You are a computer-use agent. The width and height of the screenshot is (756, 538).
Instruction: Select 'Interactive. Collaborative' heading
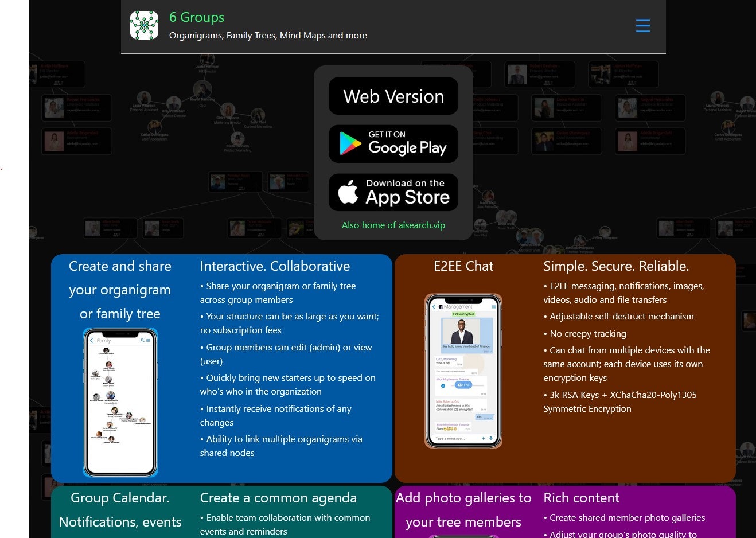coord(275,266)
